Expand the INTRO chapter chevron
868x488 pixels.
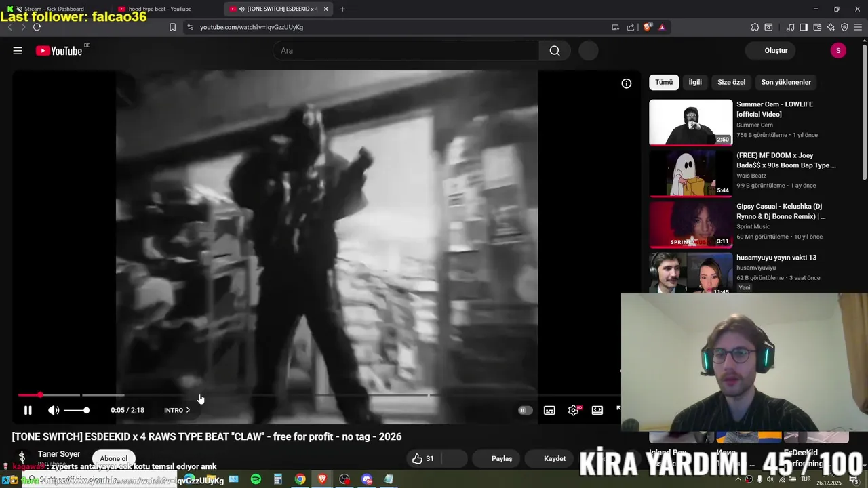coord(188,410)
